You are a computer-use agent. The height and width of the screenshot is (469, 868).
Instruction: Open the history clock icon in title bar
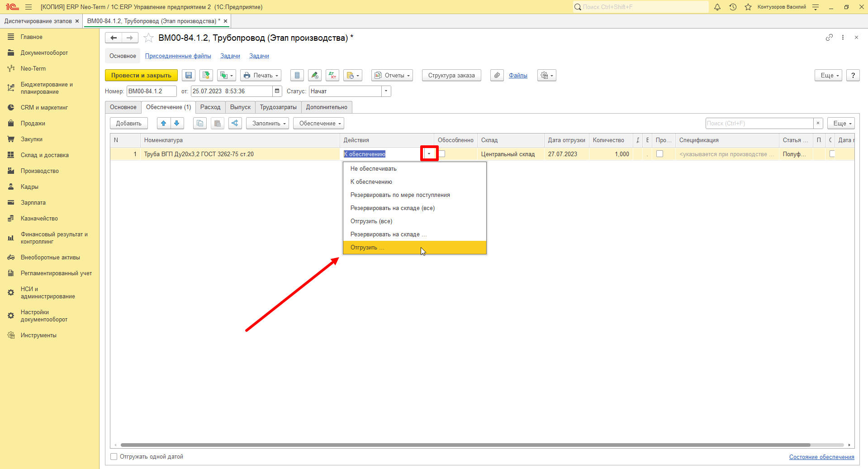coord(733,7)
